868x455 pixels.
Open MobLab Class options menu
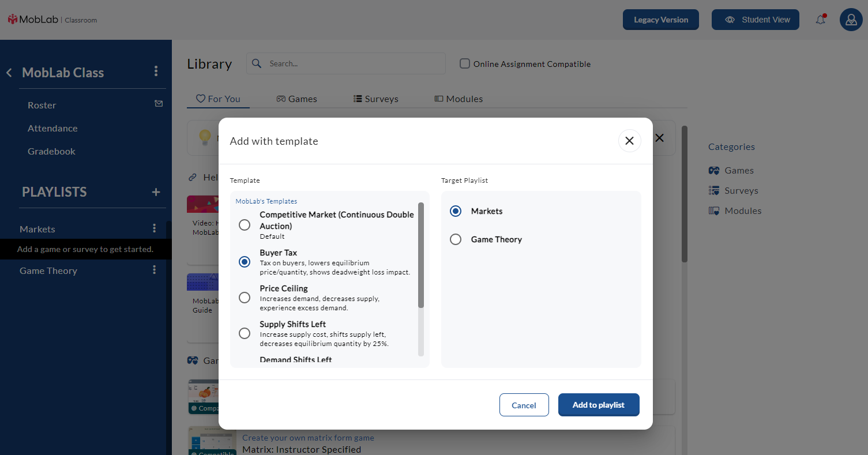[x=156, y=71]
